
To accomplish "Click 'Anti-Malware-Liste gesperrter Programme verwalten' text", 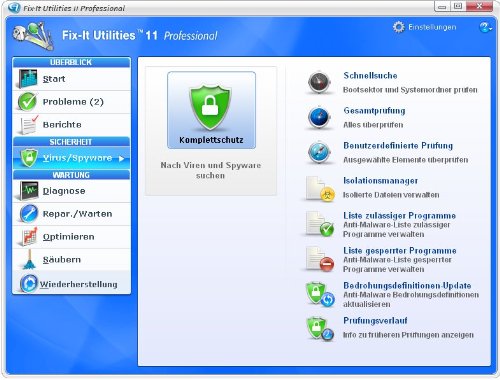I will coord(397,264).
